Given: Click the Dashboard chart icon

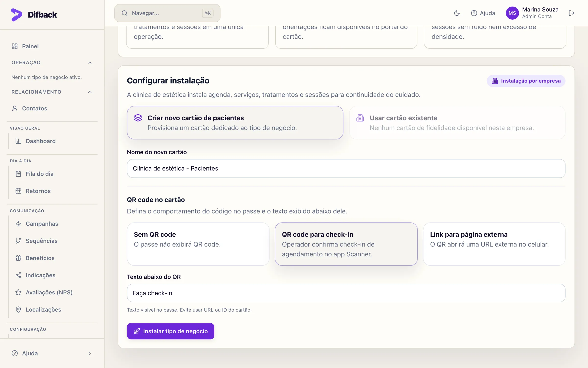Looking at the screenshot, I should point(18,141).
